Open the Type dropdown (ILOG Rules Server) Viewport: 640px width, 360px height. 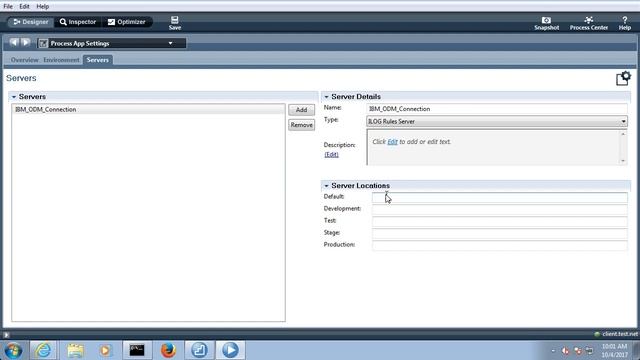point(497,121)
